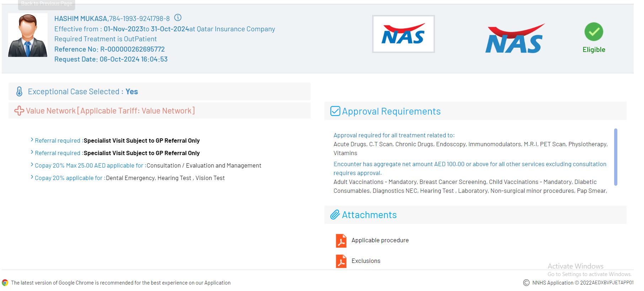Click the checkbox icon next to Approval Requirements

tap(335, 111)
